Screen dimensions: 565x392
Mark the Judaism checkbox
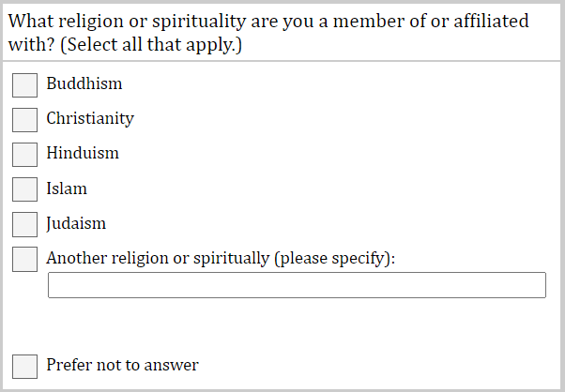point(24,224)
